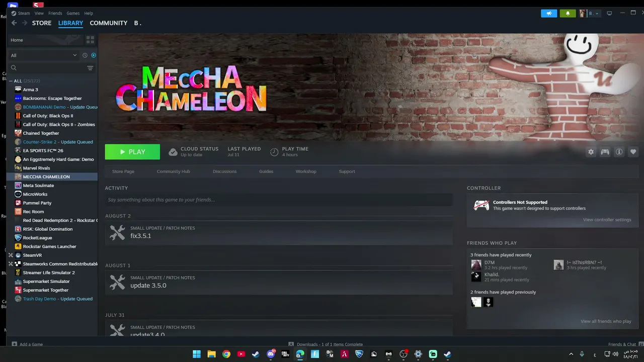
Task: Collapse the ALL games category
Action: [x=11, y=81]
